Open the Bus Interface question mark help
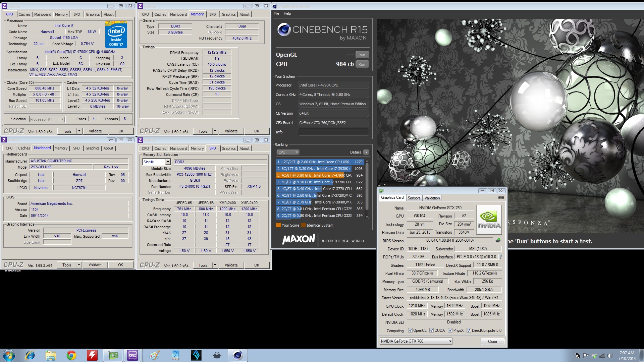 (x=501, y=257)
